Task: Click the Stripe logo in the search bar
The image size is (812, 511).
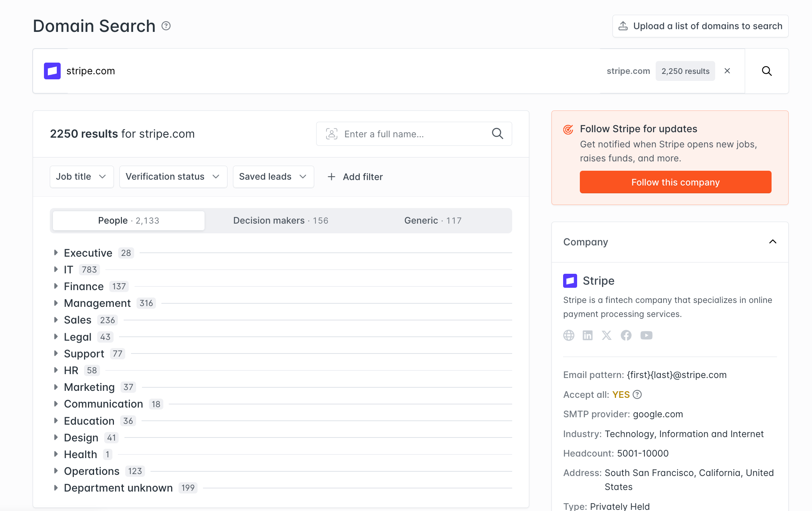Action: pyautogui.click(x=52, y=71)
